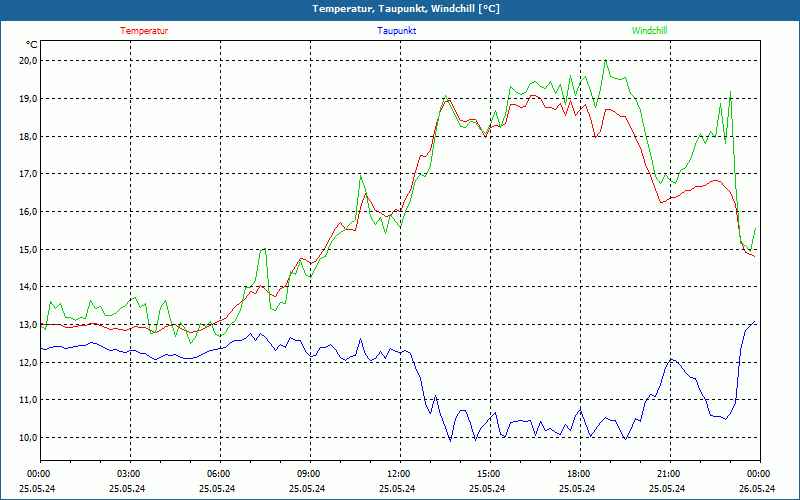Click the 16,0 y-axis value

pyautogui.click(x=29, y=211)
